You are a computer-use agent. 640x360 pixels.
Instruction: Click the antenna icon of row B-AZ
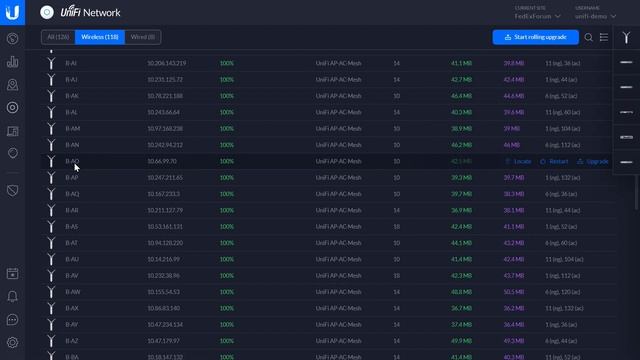click(51, 341)
